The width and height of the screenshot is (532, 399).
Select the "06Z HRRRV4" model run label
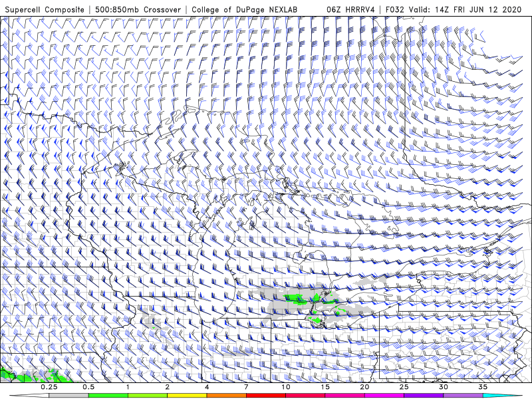pyautogui.click(x=350, y=9)
